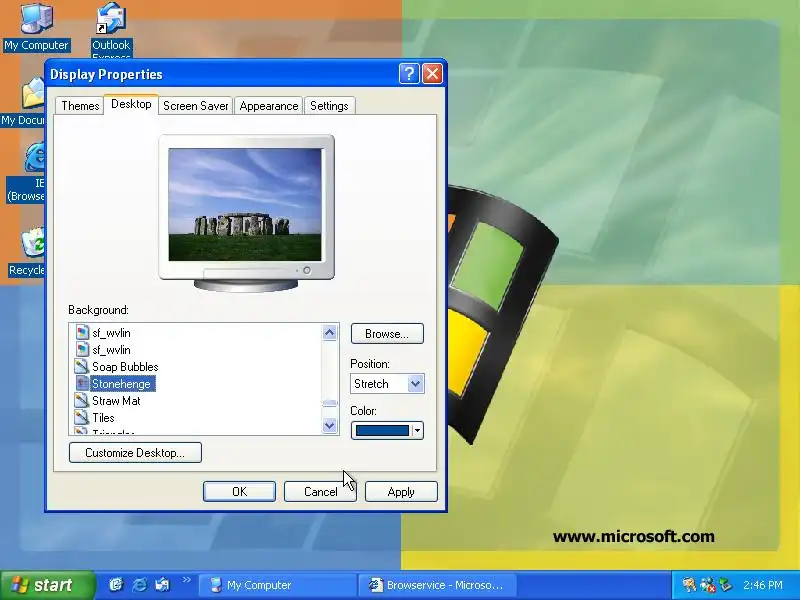Image resolution: width=800 pixels, height=600 pixels.
Task: Click the first sf_wvlin file icon in list
Action: pyautogui.click(x=82, y=333)
